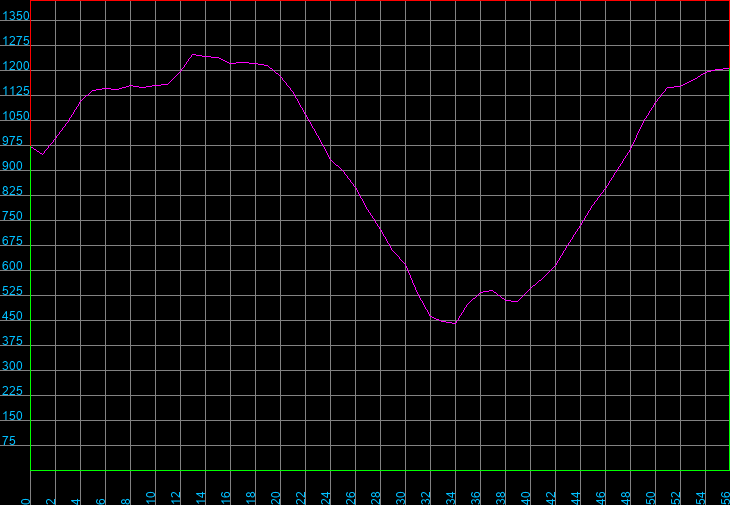The width and height of the screenshot is (730, 505).
Task: Select the x-axis label 14
Action: click(201, 498)
